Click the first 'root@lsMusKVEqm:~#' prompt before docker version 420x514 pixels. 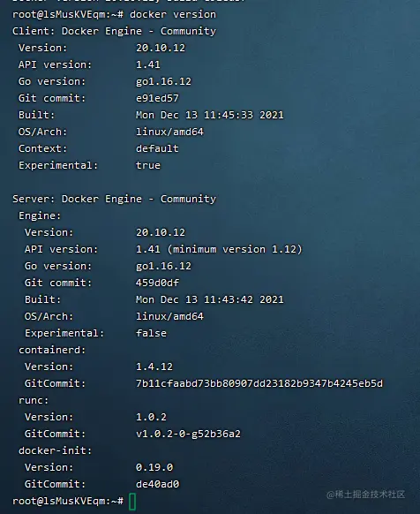point(68,14)
